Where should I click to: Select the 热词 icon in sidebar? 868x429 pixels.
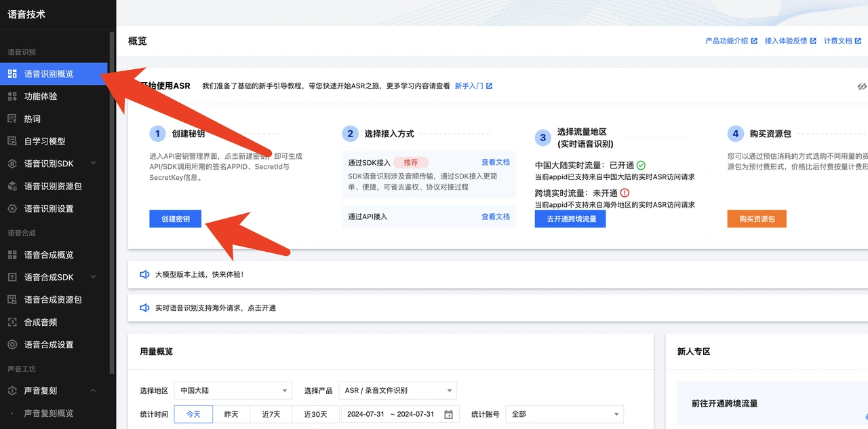click(12, 119)
